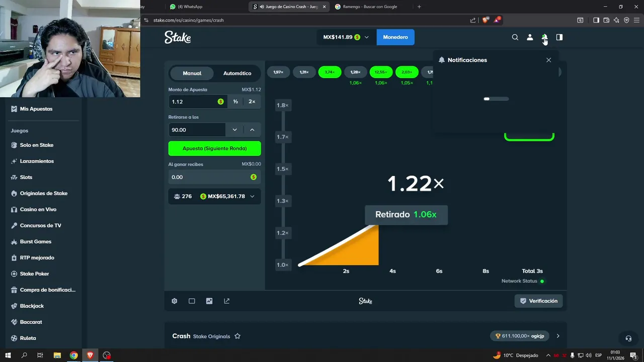This screenshot has width=644, height=362.
Task: Open live stats chart icon
Action: click(209, 301)
